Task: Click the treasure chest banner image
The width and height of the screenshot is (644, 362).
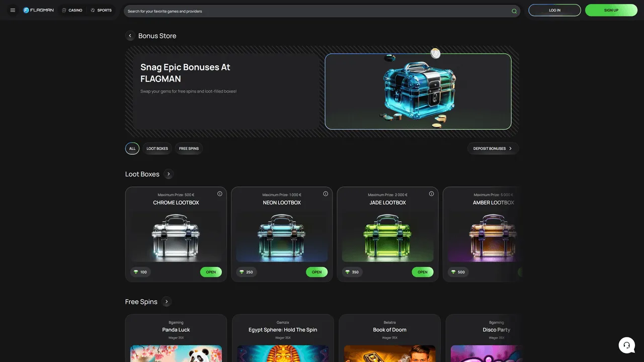Action: [x=418, y=92]
